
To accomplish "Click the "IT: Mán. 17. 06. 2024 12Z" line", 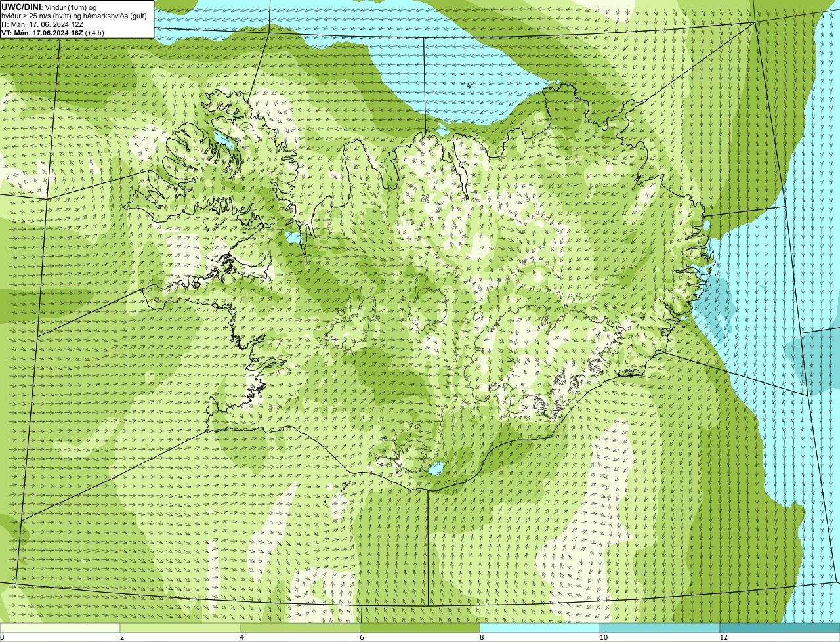I will click(43, 24).
